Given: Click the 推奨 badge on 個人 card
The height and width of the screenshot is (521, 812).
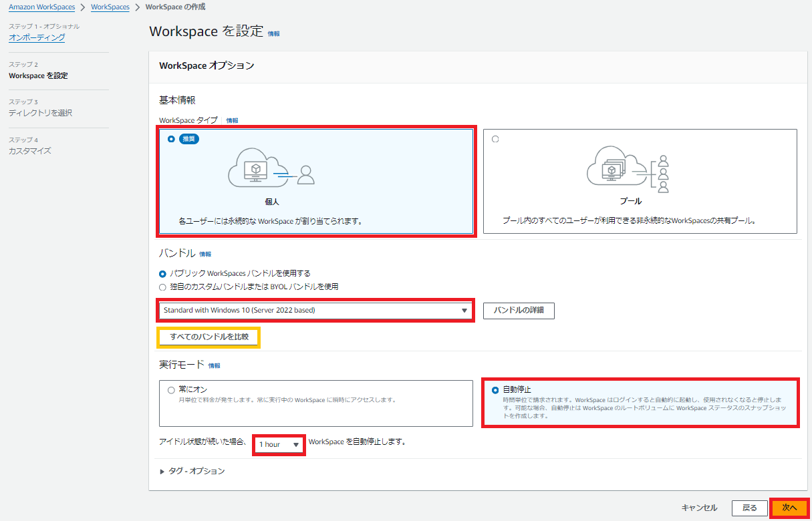Looking at the screenshot, I should (189, 139).
